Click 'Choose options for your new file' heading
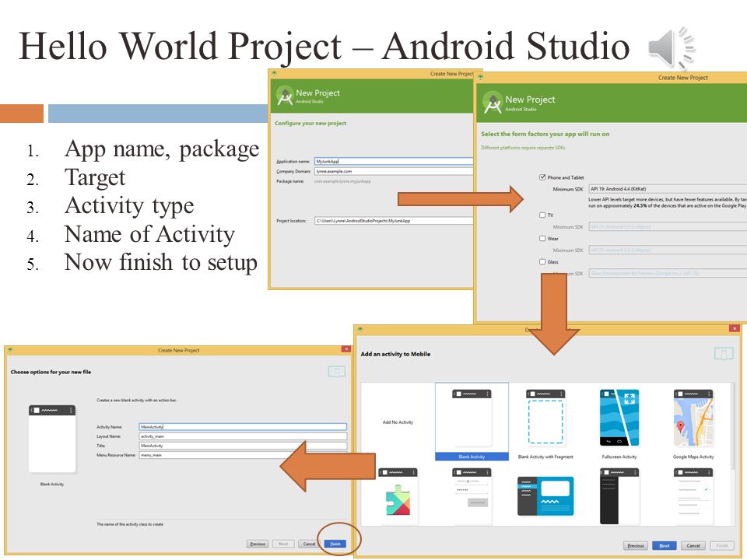The image size is (747, 560). coord(51,372)
